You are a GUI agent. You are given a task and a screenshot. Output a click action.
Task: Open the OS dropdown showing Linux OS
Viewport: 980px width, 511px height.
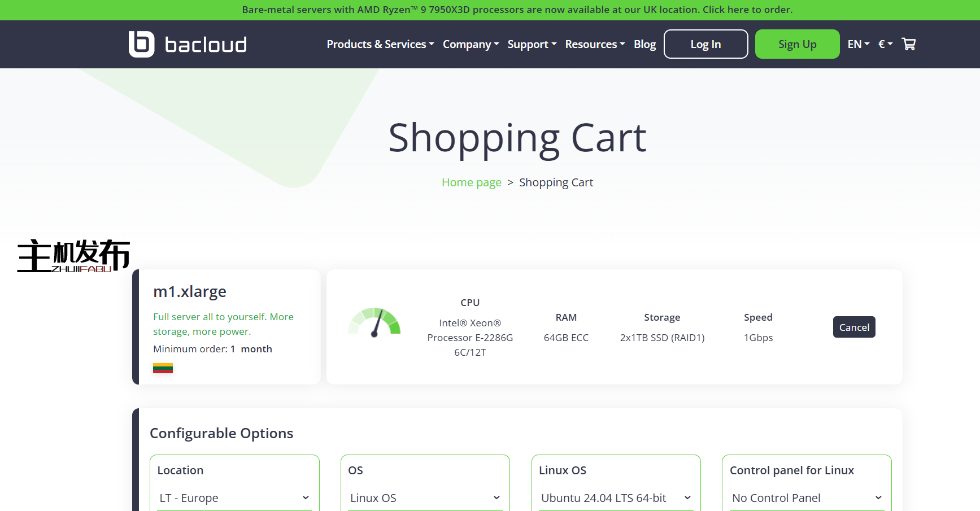[425, 498]
